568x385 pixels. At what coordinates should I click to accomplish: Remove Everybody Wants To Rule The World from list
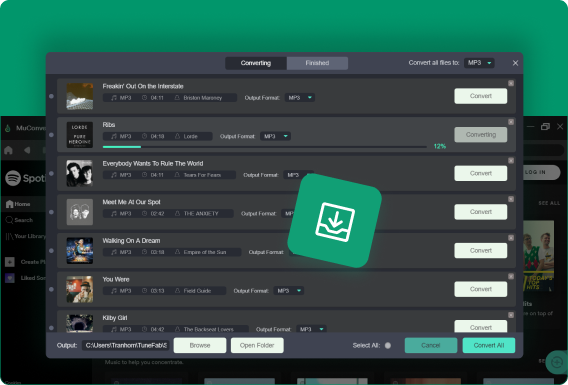[511, 160]
